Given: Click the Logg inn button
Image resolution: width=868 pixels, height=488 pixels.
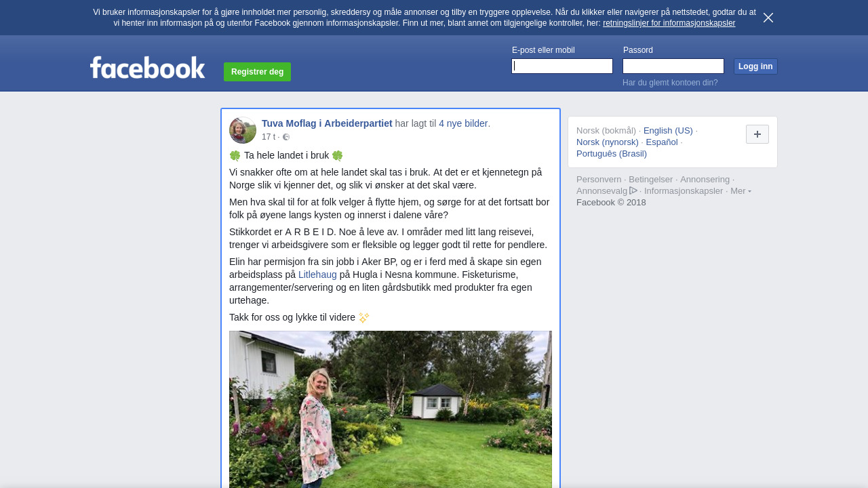Looking at the screenshot, I should pyautogui.click(x=755, y=66).
